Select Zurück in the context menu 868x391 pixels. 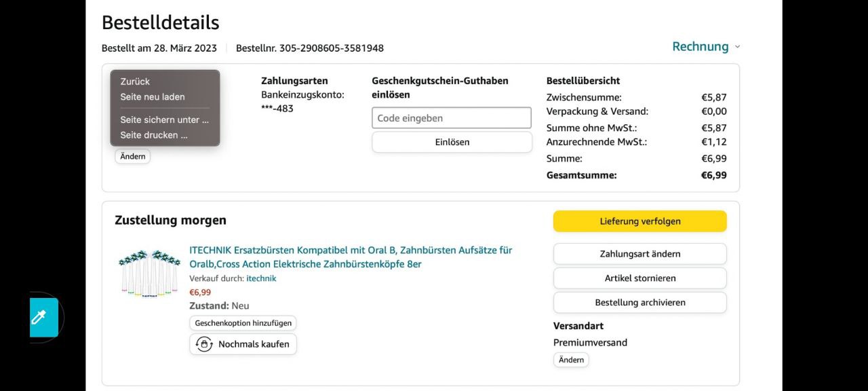coord(135,81)
